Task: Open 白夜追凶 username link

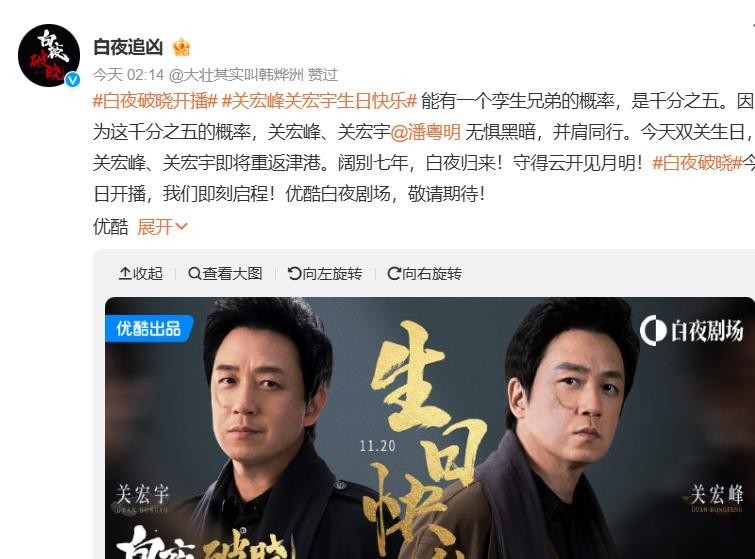Action: [x=128, y=47]
